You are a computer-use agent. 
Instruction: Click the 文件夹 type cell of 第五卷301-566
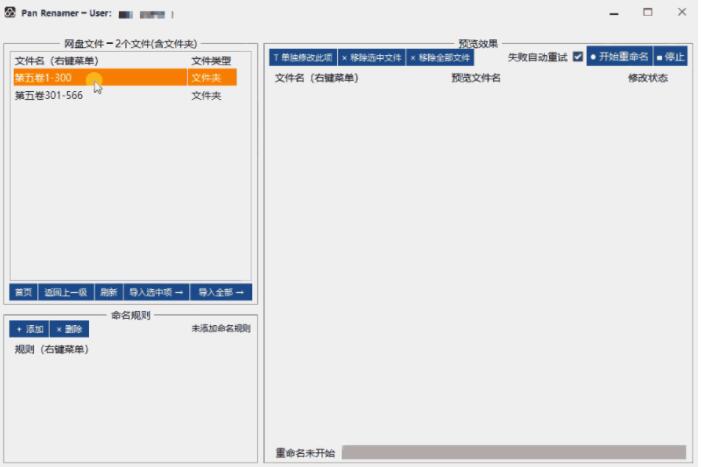(206, 96)
